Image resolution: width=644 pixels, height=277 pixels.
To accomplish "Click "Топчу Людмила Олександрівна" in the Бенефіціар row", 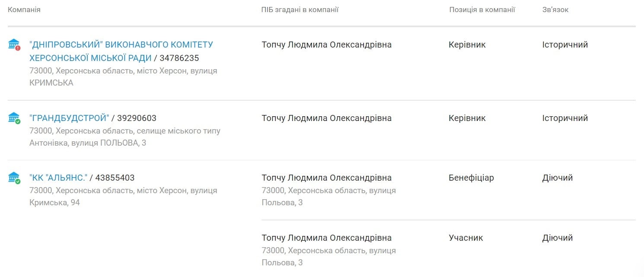I will tap(327, 178).
